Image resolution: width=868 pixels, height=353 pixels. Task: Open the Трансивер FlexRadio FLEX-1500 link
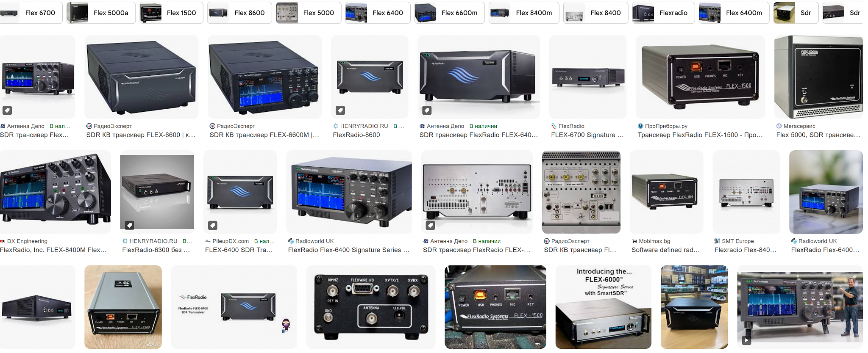coord(700,135)
